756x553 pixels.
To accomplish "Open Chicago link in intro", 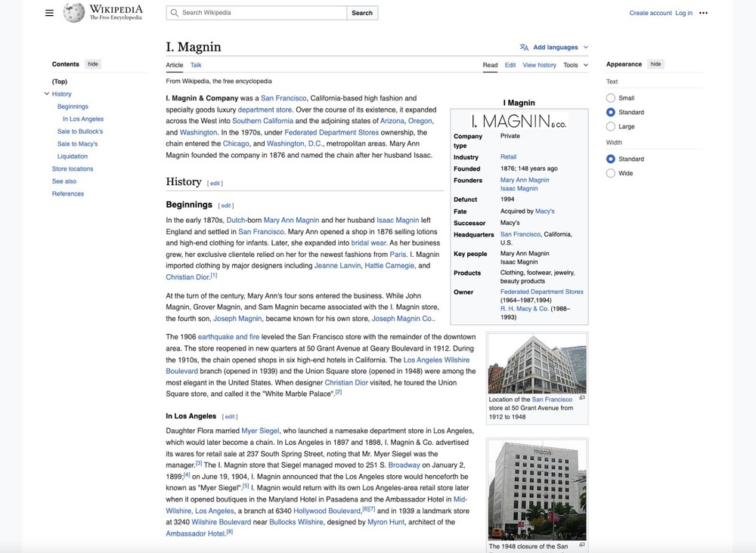I will (x=236, y=144).
